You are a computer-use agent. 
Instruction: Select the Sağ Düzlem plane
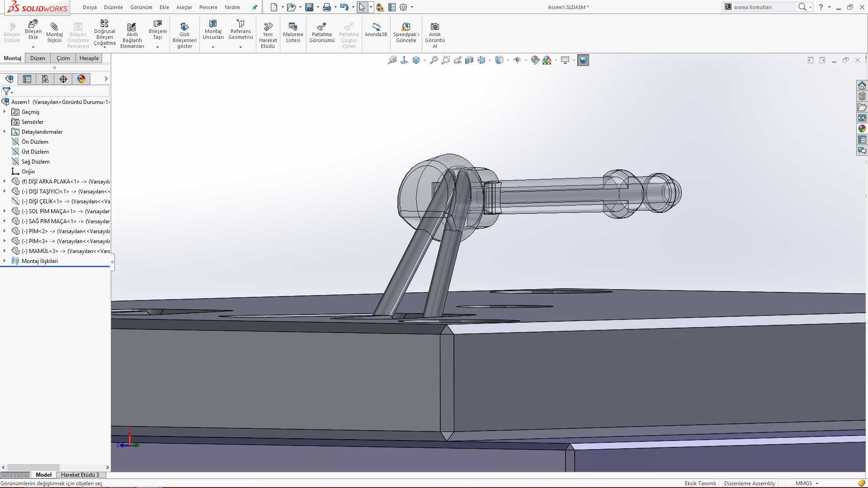pos(36,161)
